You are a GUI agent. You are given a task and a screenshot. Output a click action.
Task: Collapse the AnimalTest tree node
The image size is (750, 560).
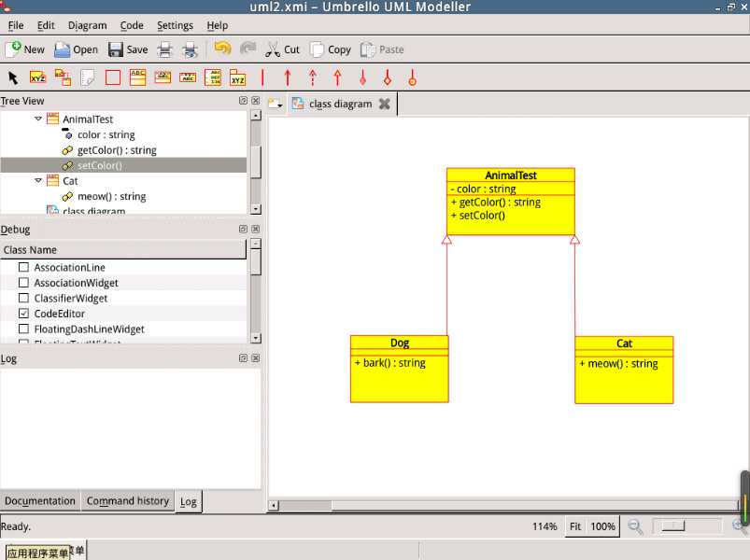(x=38, y=119)
